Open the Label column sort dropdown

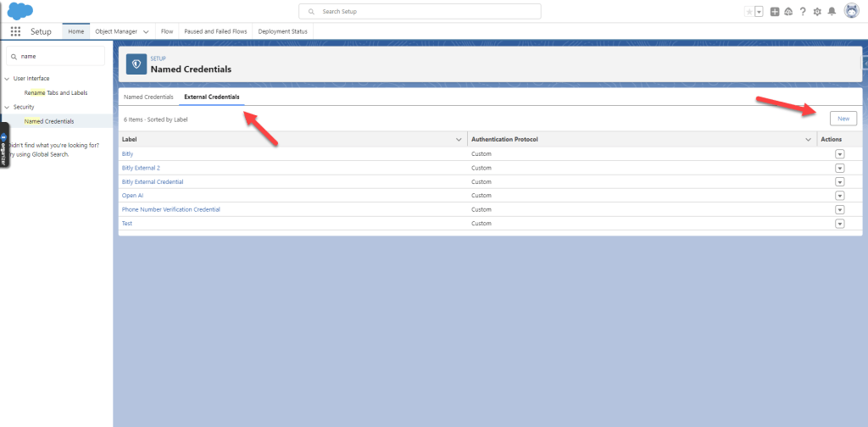(x=459, y=140)
